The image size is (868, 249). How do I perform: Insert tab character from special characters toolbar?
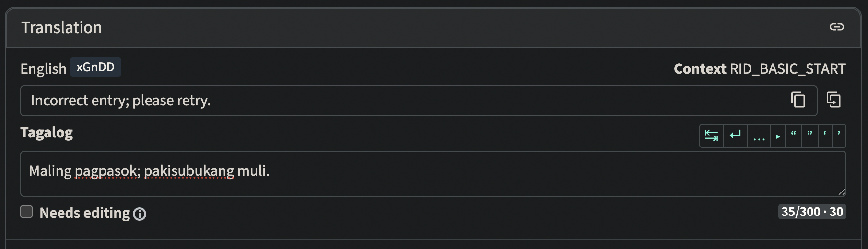(711, 136)
